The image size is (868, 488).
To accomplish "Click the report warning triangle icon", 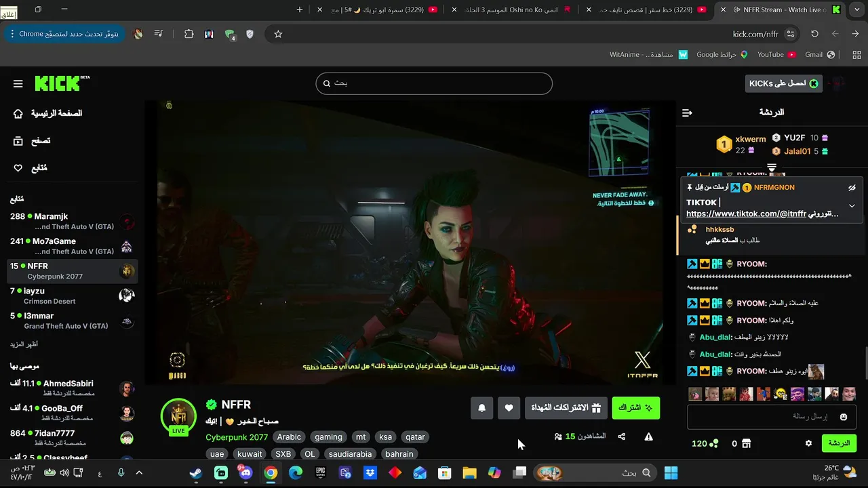I will pos(648,437).
